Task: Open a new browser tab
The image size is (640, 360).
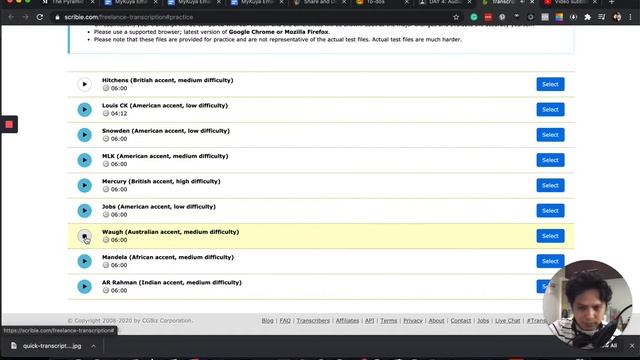Action: (611, 2)
